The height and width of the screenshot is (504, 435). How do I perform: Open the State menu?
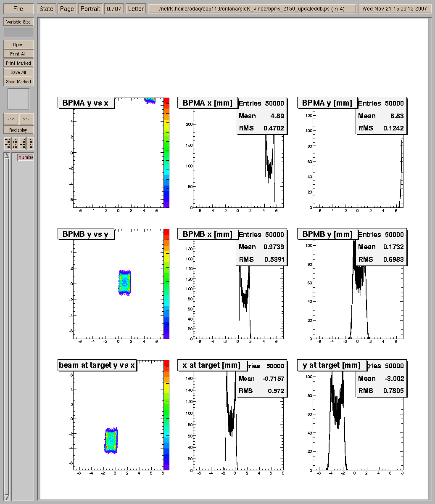(46, 9)
